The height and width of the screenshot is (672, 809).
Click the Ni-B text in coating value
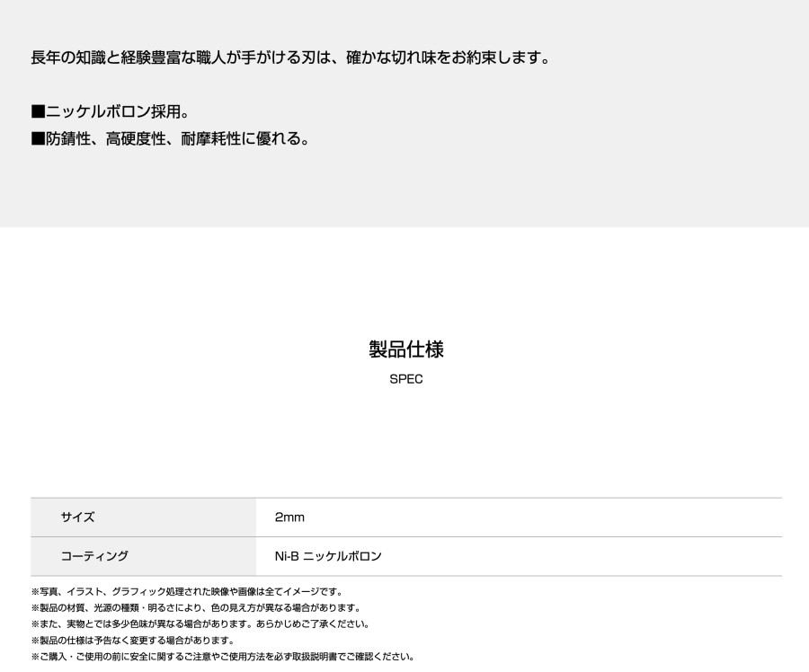click(287, 556)
